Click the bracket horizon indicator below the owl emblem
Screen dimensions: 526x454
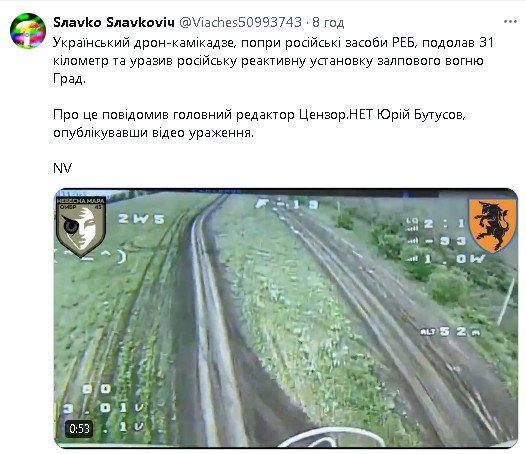pyautogui.click(x=90, y=257)
